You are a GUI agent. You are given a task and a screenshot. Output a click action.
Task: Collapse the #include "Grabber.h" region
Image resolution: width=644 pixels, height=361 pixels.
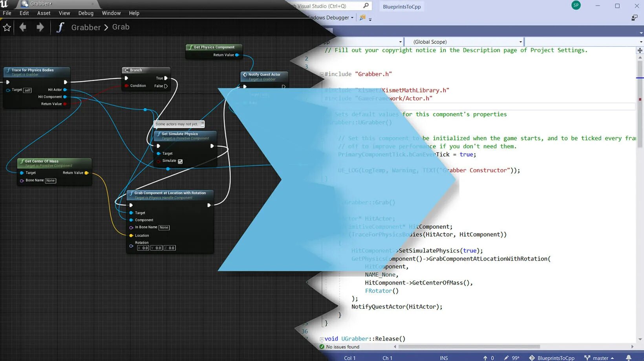322,74
